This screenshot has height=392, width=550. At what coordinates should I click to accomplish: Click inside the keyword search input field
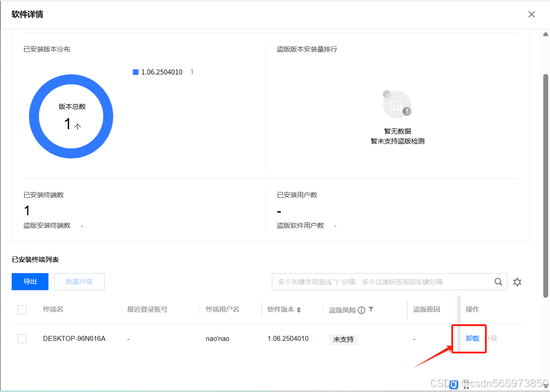pyautogui.click(x=381, y=282)
